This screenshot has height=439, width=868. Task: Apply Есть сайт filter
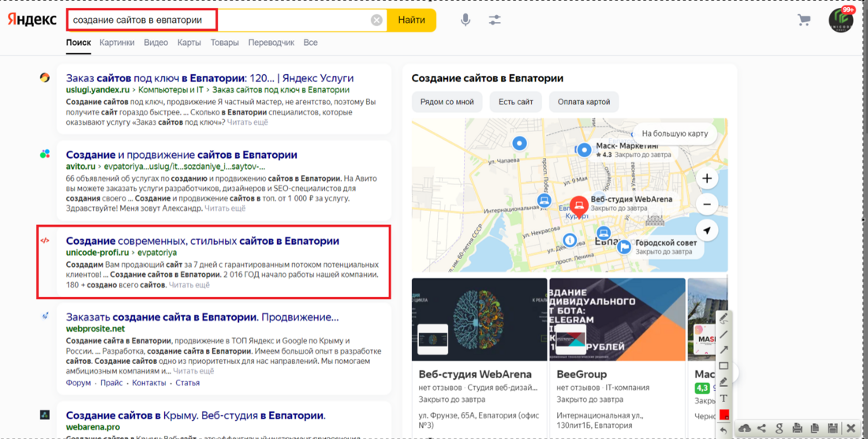[515, 102]
